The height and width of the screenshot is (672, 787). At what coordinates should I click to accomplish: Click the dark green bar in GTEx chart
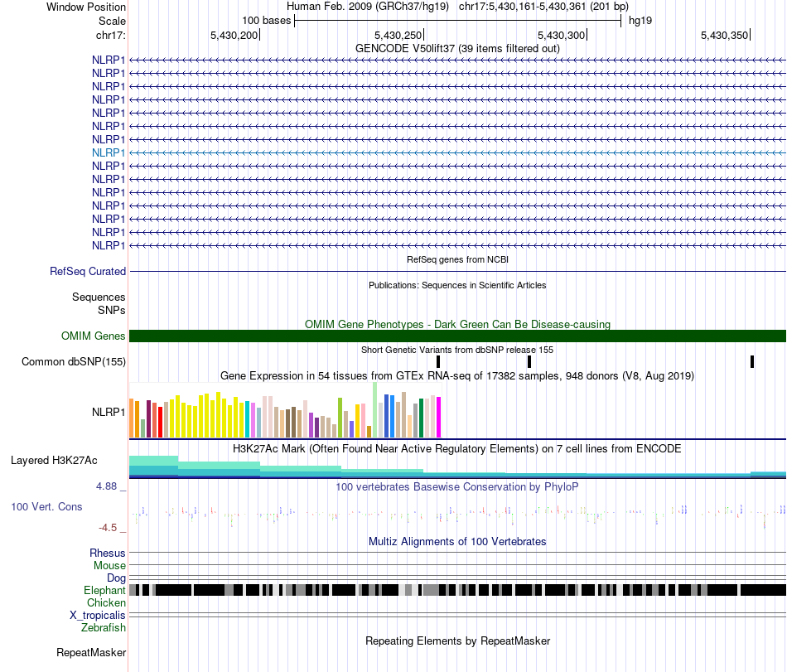[x=421, y=418]
